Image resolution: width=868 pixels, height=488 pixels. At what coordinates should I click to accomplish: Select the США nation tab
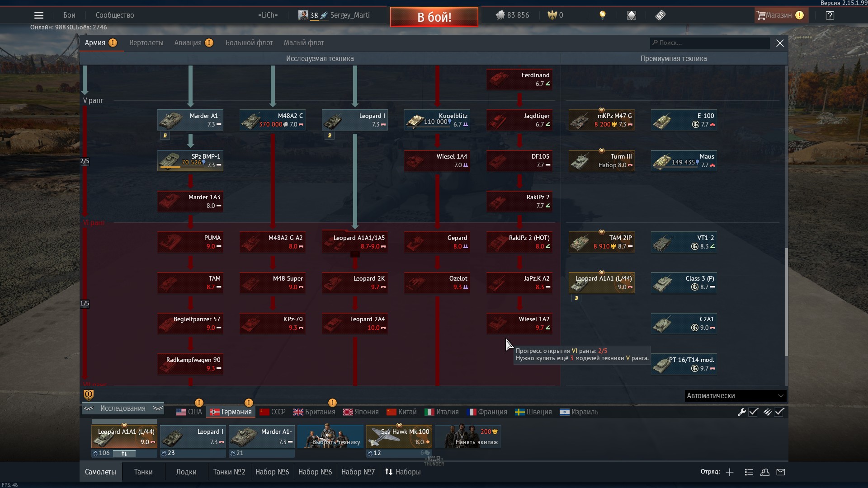(x=189, y=412)
